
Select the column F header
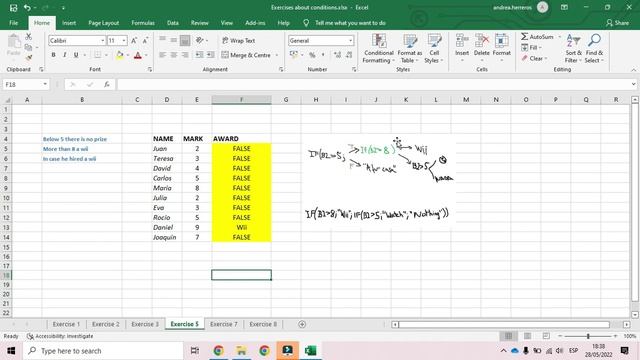[241, 100]
